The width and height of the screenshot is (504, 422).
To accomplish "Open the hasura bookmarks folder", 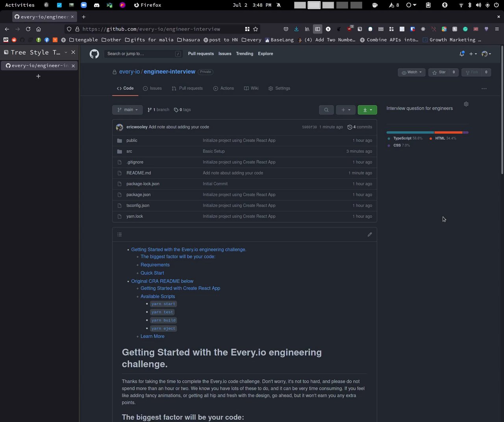I will (189, 40).
